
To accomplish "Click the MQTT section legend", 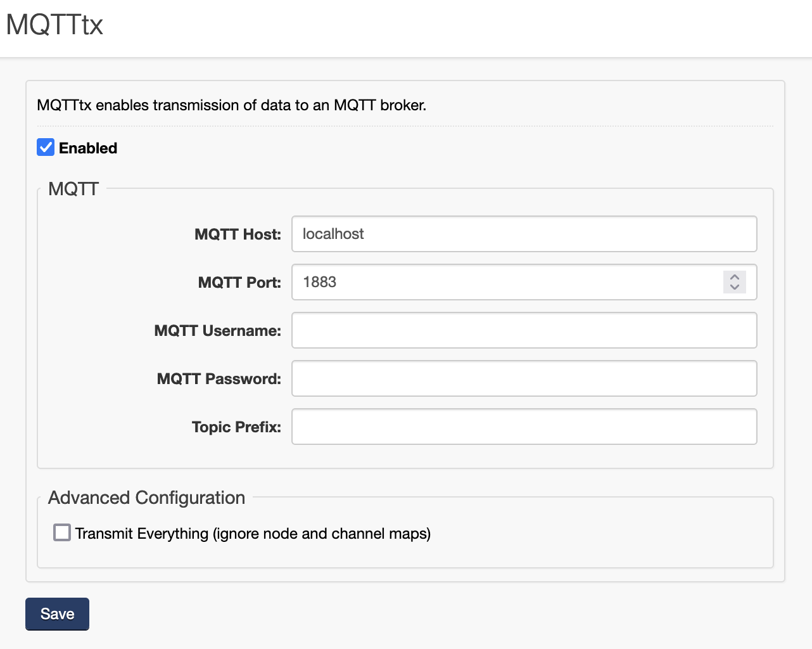I will (x=73, y=189).
